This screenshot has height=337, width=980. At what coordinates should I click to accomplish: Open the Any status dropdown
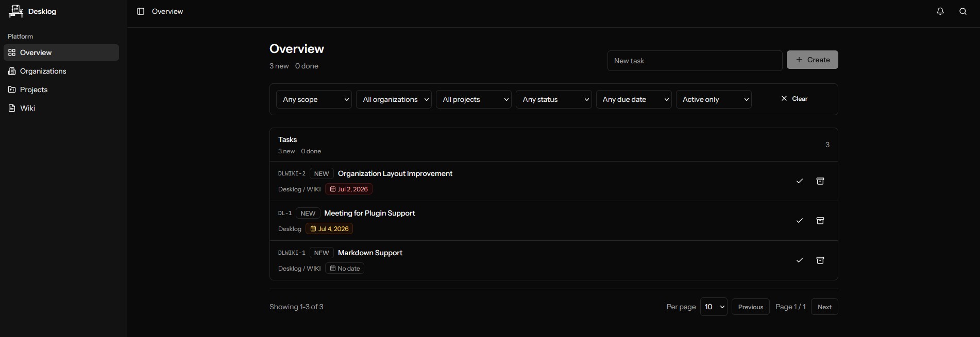click(553, 99)
